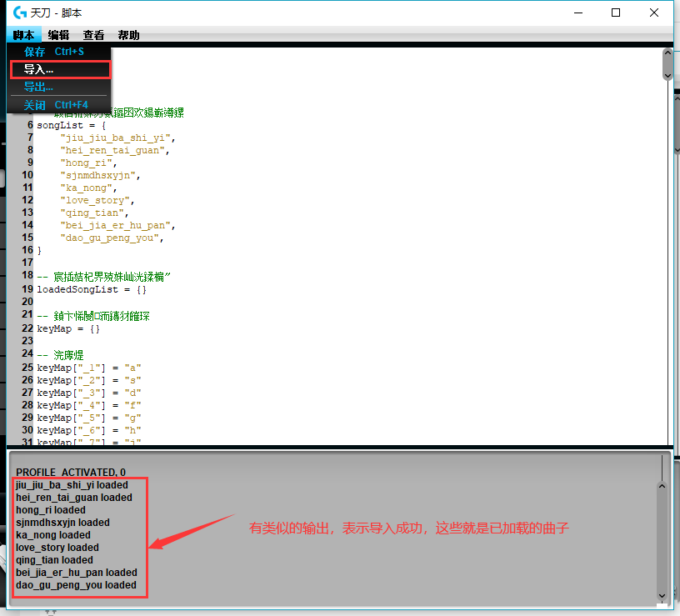Click the "bei_jia_er_hu_pan" string on line 14

[x=115, y=226]
